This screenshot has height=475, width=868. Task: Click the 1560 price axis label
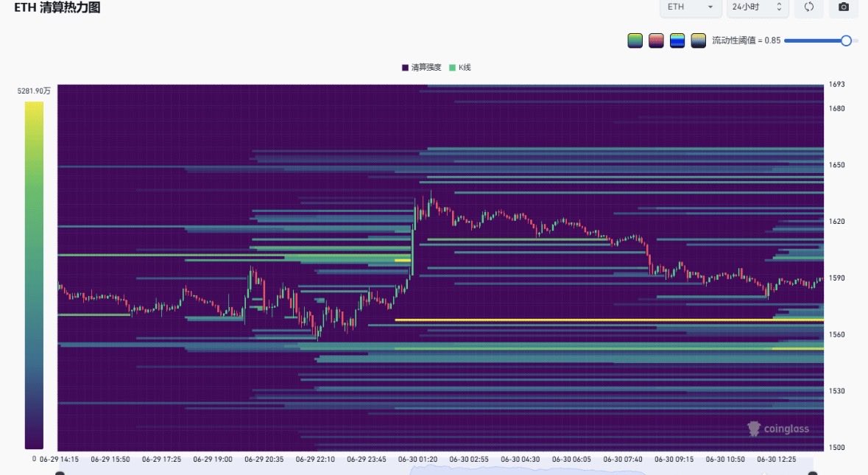point(836,334)
